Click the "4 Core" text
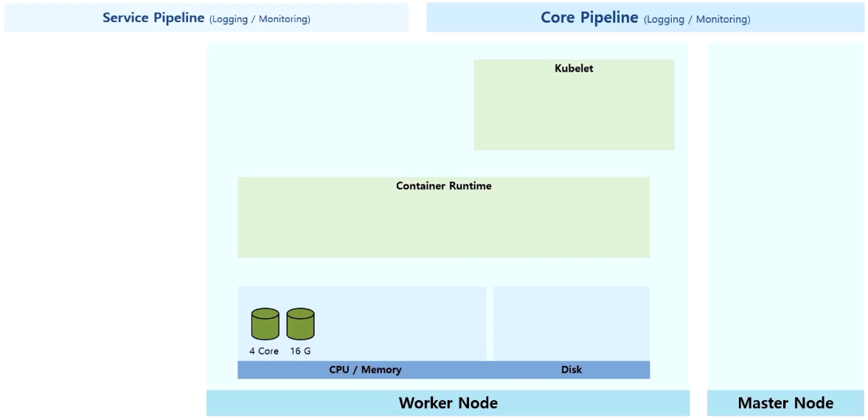 click(264, 351)
